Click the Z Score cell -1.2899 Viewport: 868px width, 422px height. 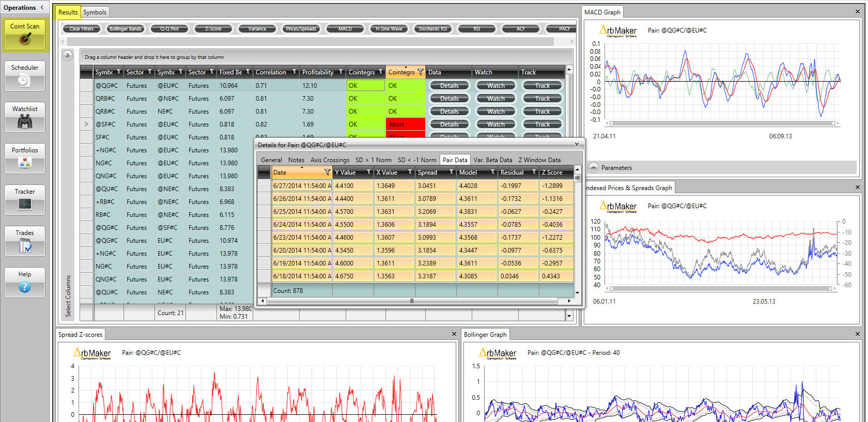click(x=556, y=185)
